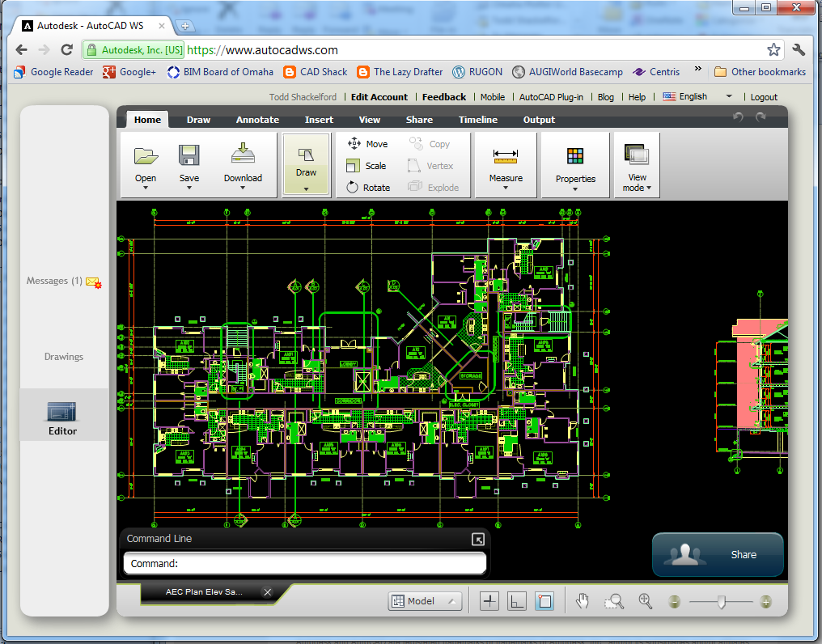Screen dimensions: 822x644
Task: Toggle the ortho mode button
Action: [517, 601]
